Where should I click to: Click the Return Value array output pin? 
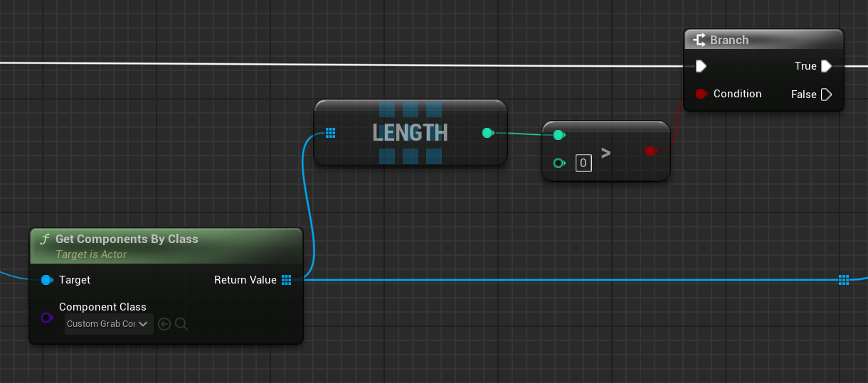[286, 280]
